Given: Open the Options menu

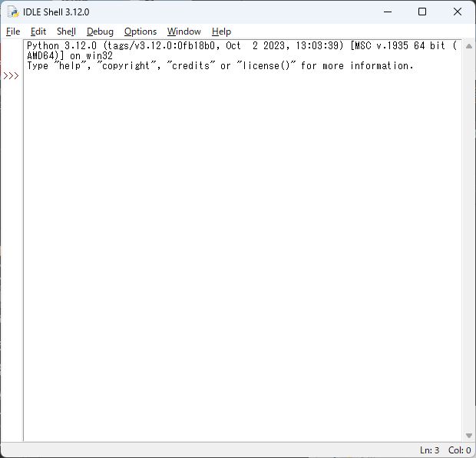Looking at the screenshot, I should coord(140,32).
